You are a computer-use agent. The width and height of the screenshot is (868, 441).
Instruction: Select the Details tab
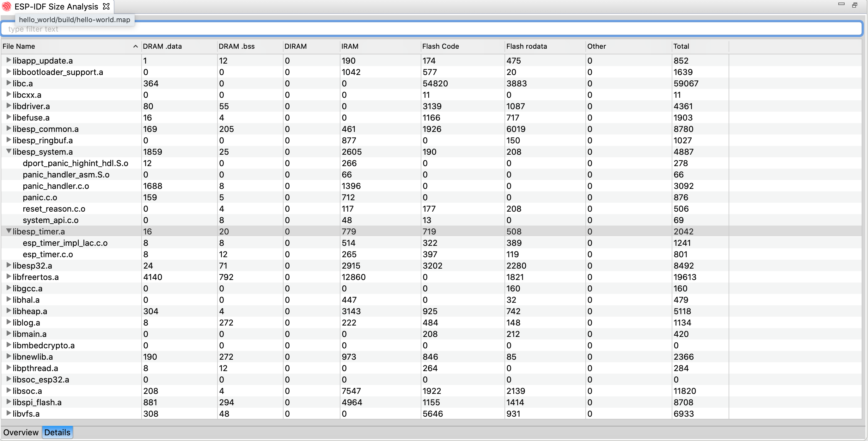click(57, 432)
